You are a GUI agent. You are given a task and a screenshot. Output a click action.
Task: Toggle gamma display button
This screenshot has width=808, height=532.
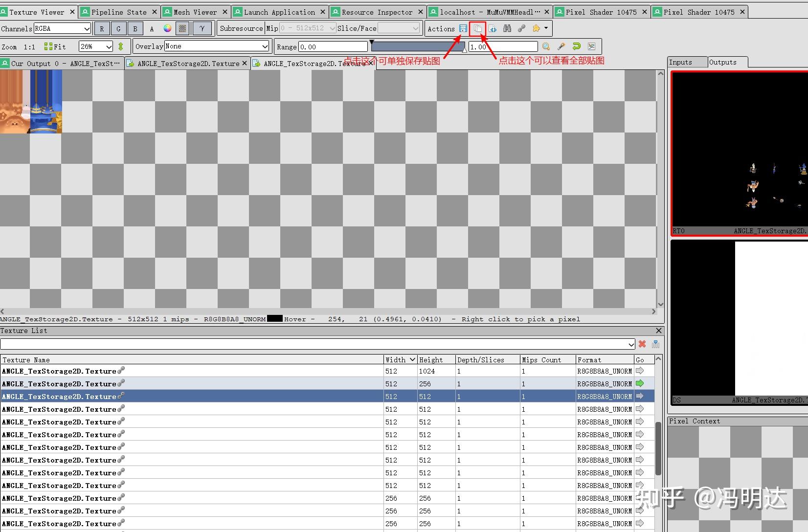(202, 28)
